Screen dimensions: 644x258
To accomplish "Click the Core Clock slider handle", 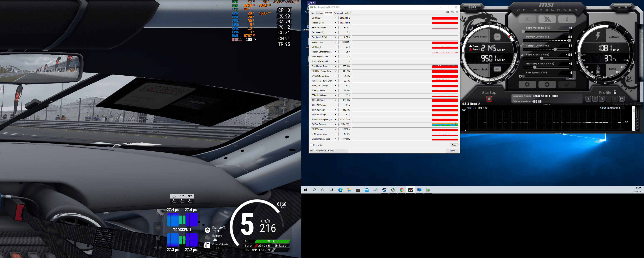I will (x=542, y=58).
